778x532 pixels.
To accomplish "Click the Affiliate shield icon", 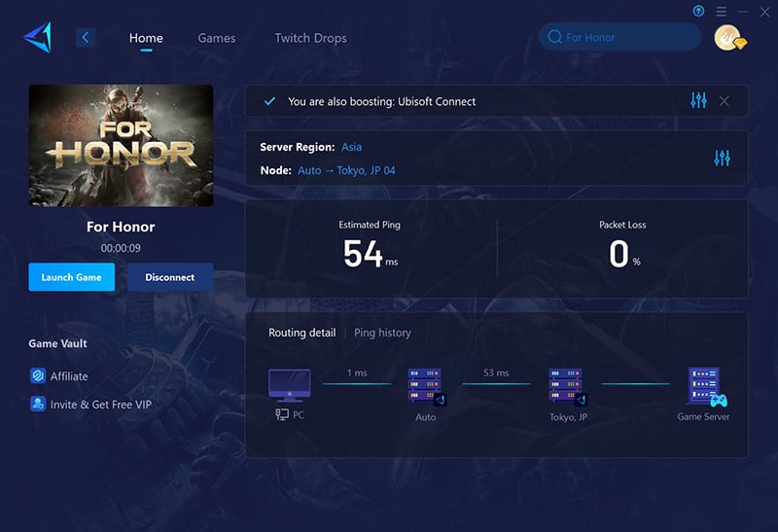I will (x=38, y=375).
